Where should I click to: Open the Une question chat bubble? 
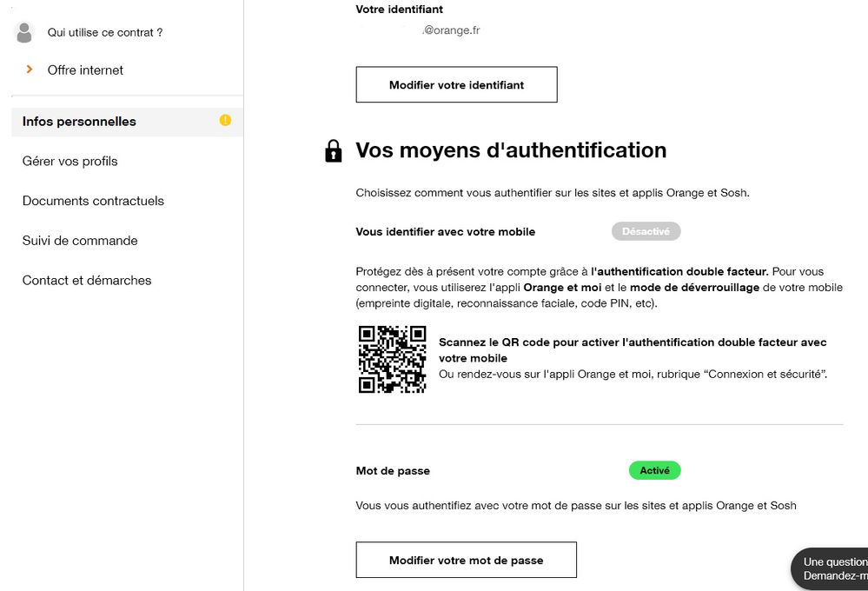point(830,569)
